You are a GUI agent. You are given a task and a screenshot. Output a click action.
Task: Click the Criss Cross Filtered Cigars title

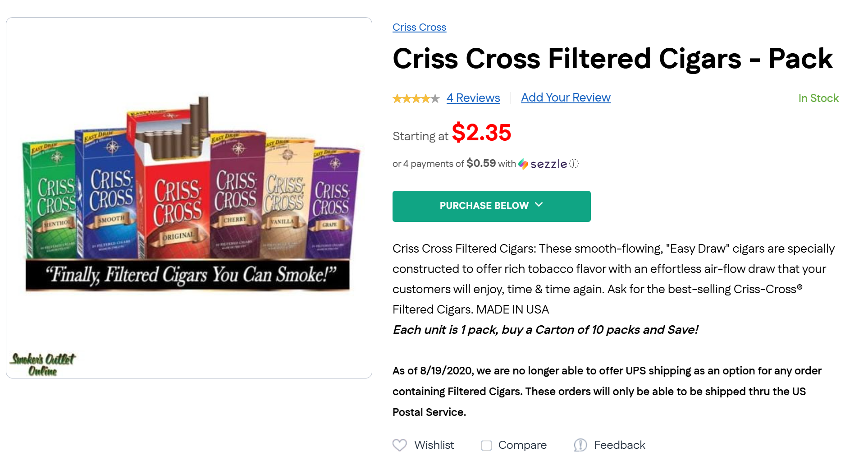click(x=612, y=59)
